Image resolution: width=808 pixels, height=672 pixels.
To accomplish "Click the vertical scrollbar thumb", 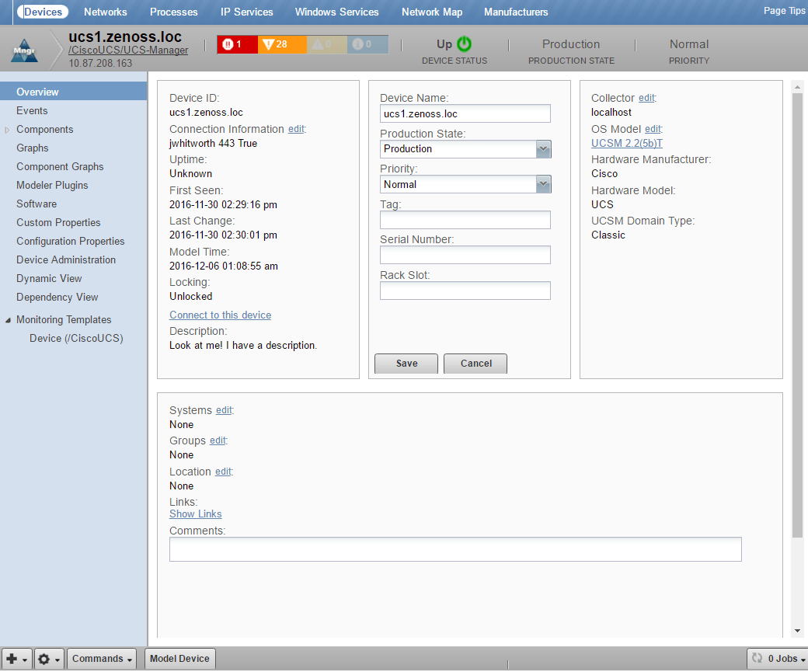I will click(x=797, y=315).
